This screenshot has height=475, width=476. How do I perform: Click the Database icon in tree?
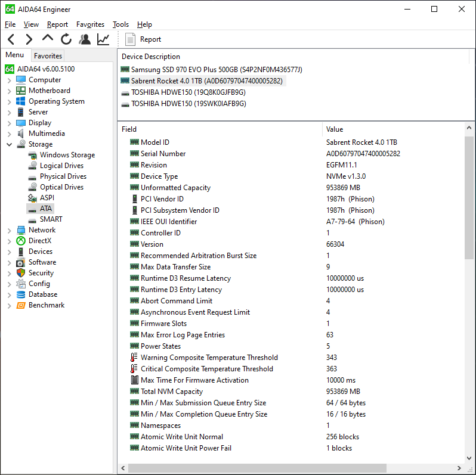pyautogui.click(x=21, y=294)
